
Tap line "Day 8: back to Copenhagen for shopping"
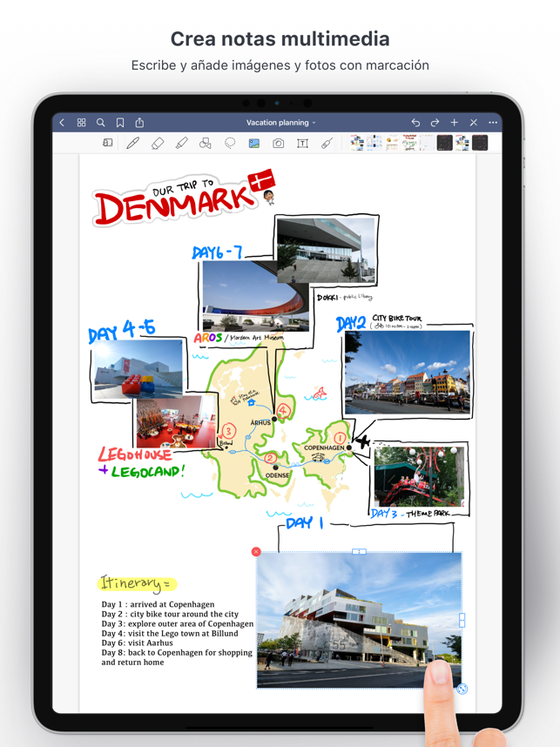coord(177,652)
